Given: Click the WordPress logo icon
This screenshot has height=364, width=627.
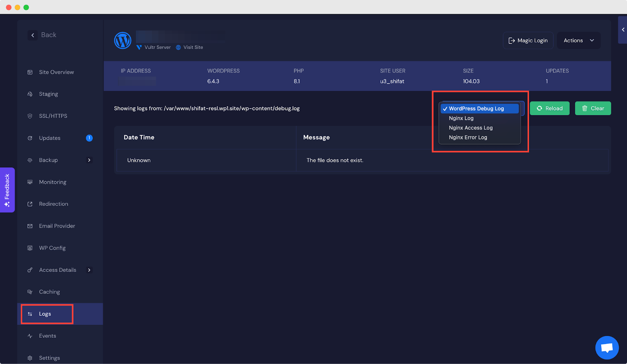Looking at the screenshot, I should (123, 40).
